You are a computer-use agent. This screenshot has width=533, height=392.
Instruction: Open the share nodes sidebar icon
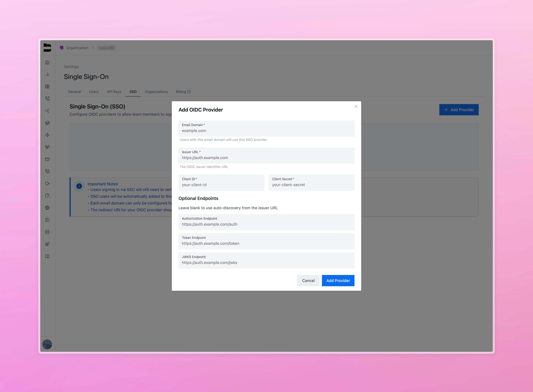pos(47,111)
